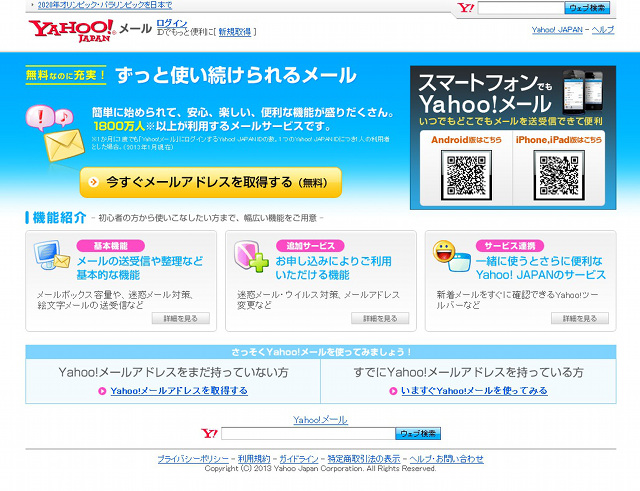
Task: Open the 2020年オリンピック・パラリンピック news link
Action: 105,5
